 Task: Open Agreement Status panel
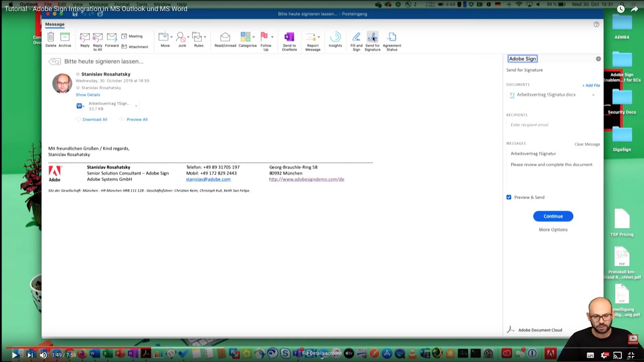tap(392, 41)
